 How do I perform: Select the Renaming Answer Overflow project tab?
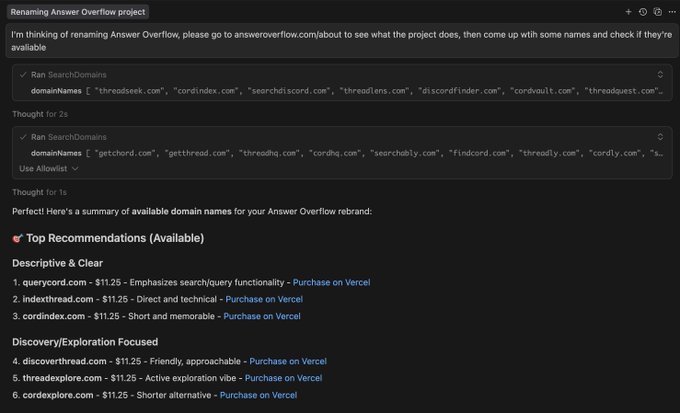tap(78, 12)
